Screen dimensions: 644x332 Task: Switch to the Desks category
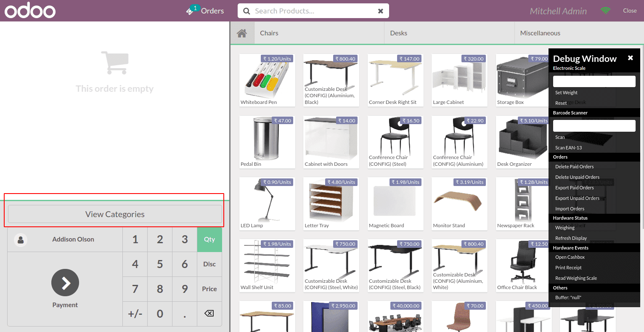pos(449,33)
